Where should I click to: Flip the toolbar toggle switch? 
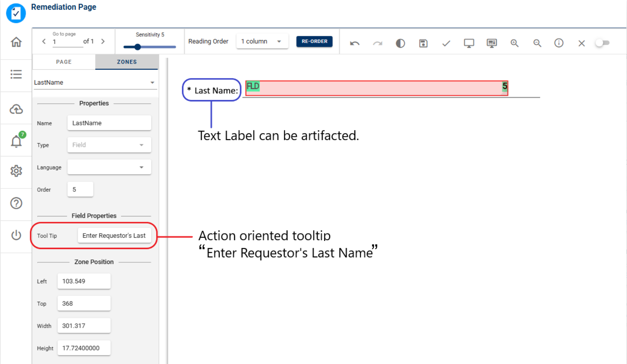pos(602,43)
